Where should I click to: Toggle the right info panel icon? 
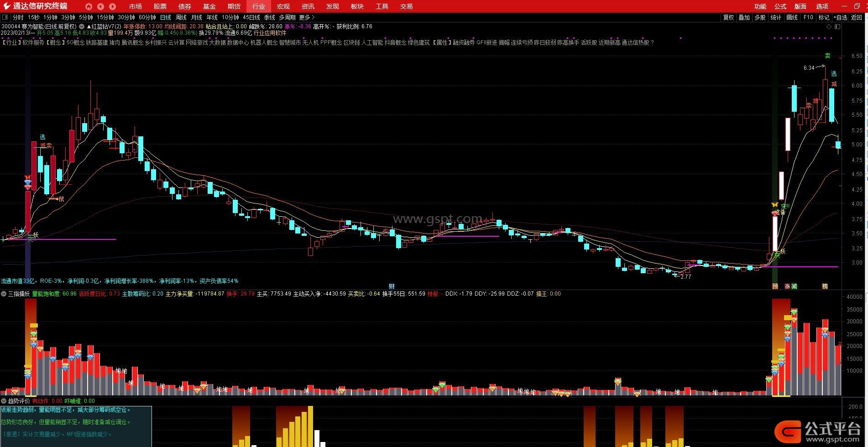coord(837,27)
